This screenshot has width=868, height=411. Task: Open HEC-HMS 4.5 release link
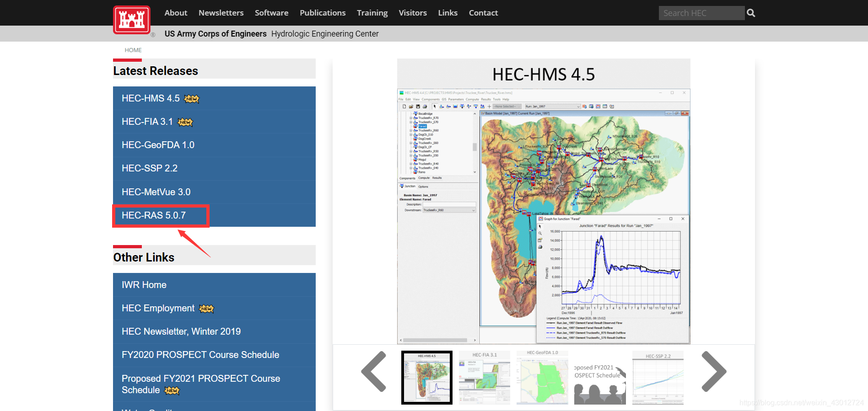pos(214,98)
